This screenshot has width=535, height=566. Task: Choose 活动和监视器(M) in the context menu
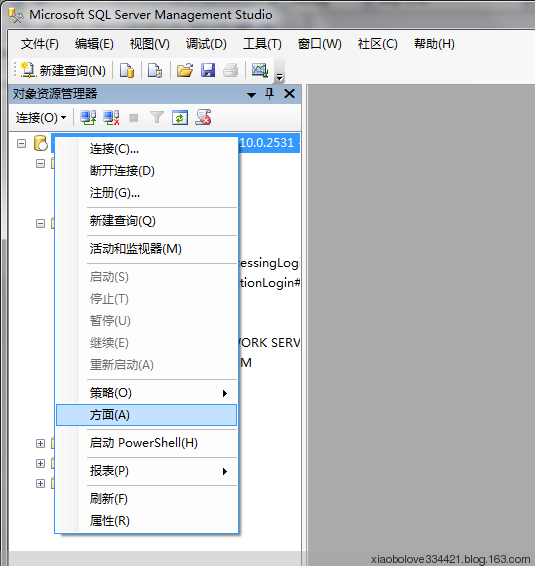coord(147,249)
